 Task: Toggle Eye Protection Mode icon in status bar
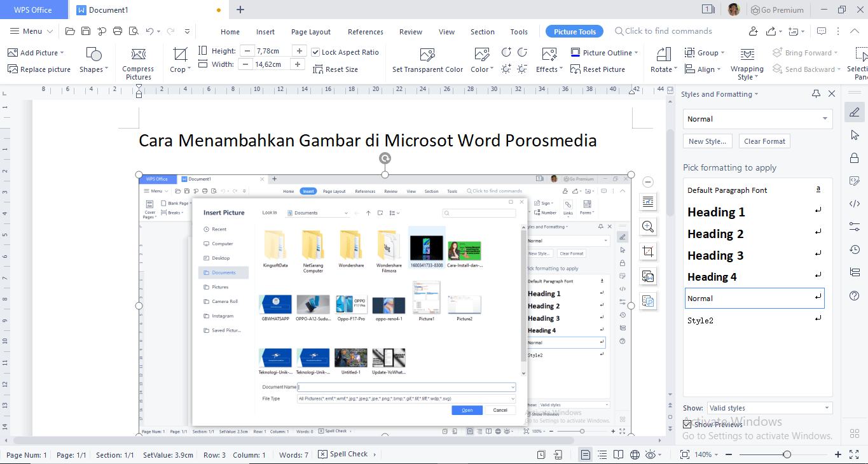(x=651, y=454)
